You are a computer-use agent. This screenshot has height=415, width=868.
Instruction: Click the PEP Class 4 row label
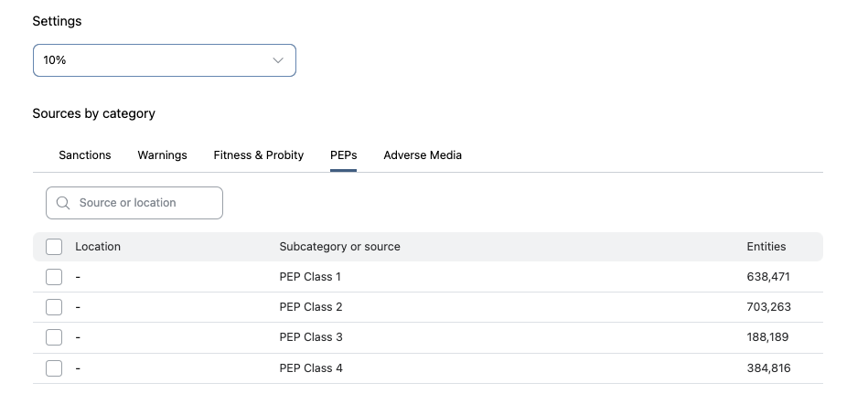point(311,368)
